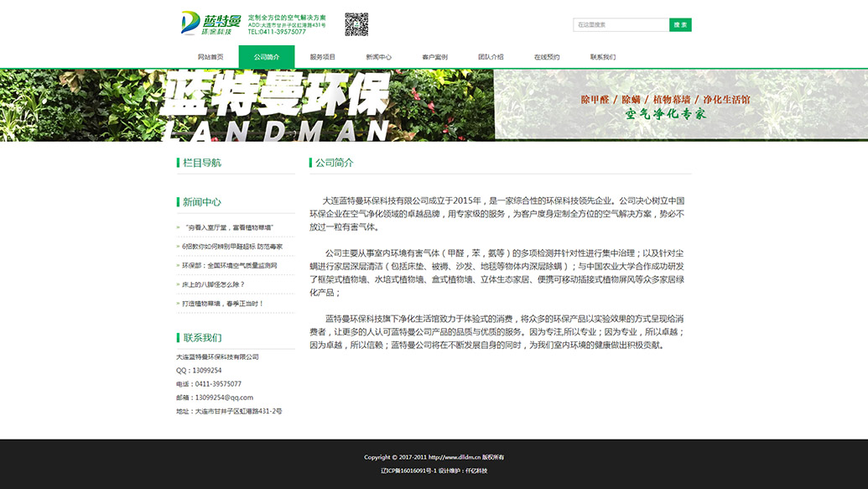The width and height of the screenshot is (868, 489).
Task: Click the 蓝特曼 company logo
Action: point(211,23)
